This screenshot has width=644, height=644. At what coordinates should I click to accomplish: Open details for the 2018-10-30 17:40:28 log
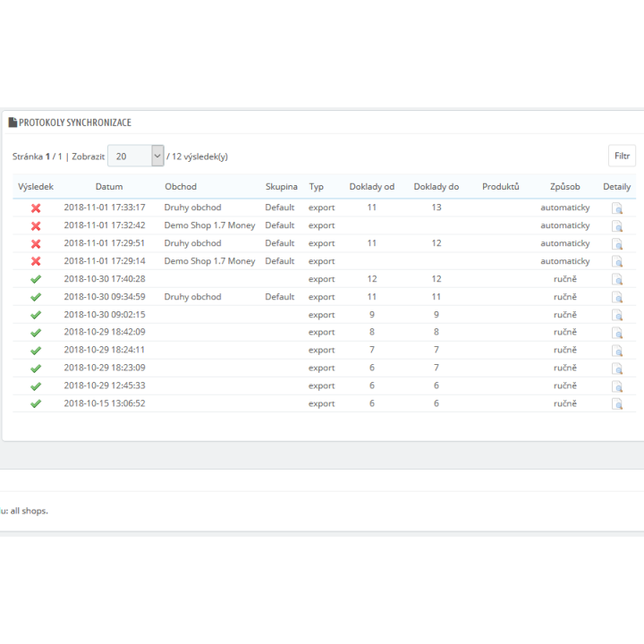point(617,280)
